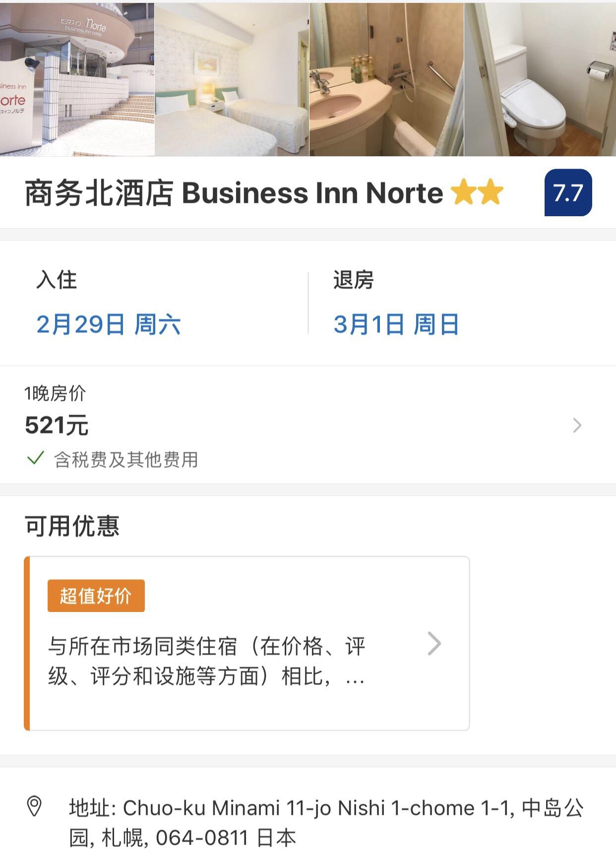The width and height of the screenshot is (616, 858).
Task: Tap the 入住 check-in label
Action: point(57,280)
